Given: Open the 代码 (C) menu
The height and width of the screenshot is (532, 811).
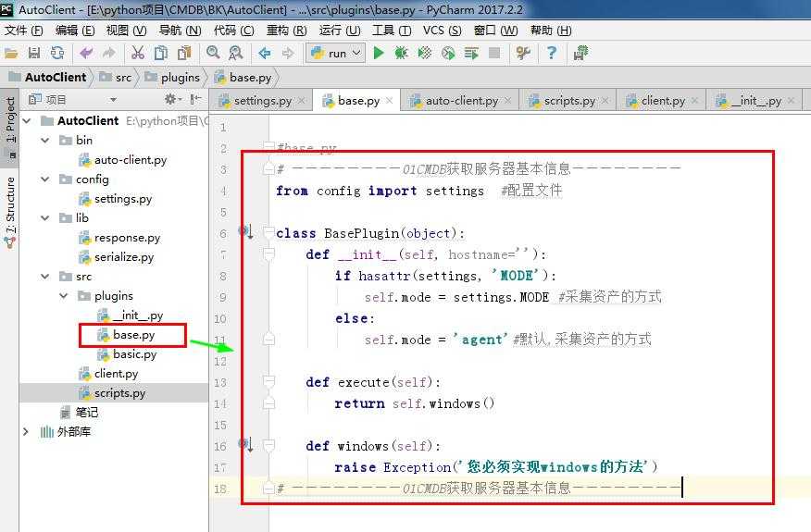Looking at the screenshot, I should tap(234, 31).
